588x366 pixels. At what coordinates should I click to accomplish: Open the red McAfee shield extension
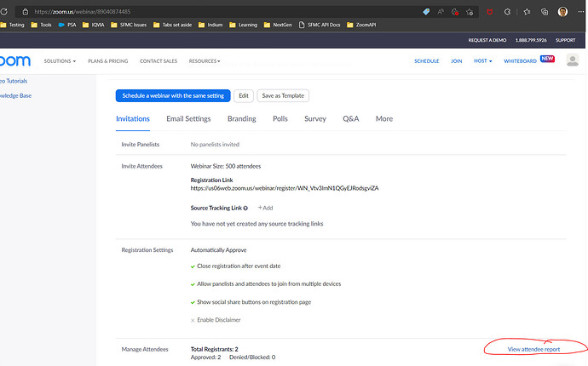tap(489, 12)
